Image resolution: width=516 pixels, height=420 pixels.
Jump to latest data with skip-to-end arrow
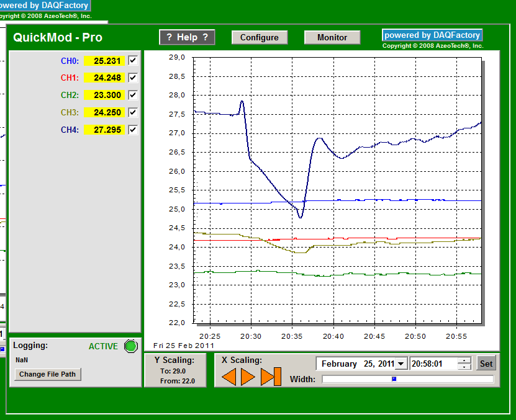271,377
